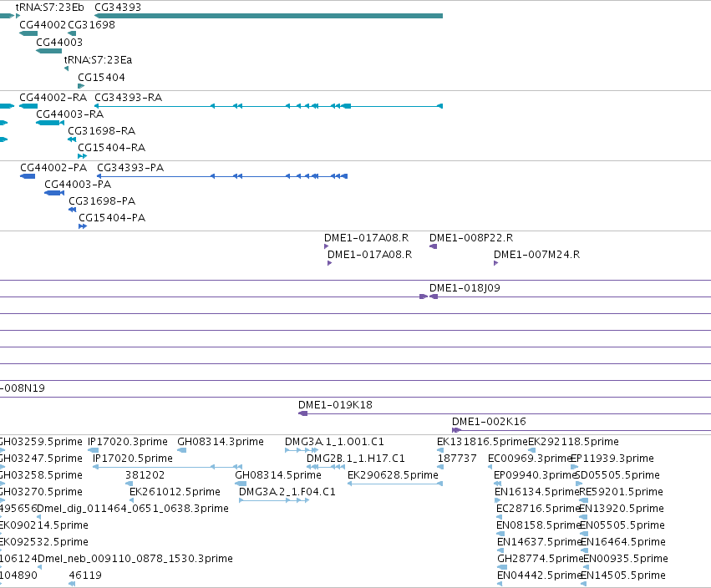Select the CG34393-RA transcript label

pyautogui.click(x=129, y=98)
